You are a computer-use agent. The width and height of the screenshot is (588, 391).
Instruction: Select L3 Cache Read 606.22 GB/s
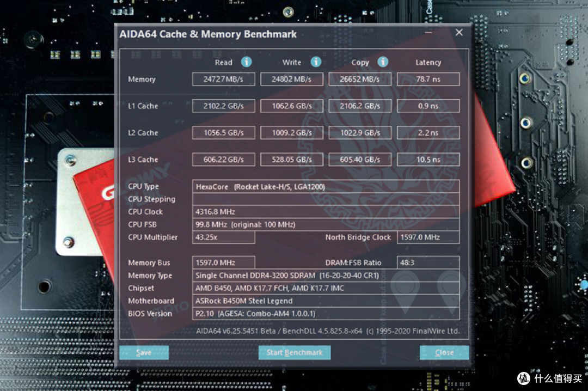(x=224, y=160)
